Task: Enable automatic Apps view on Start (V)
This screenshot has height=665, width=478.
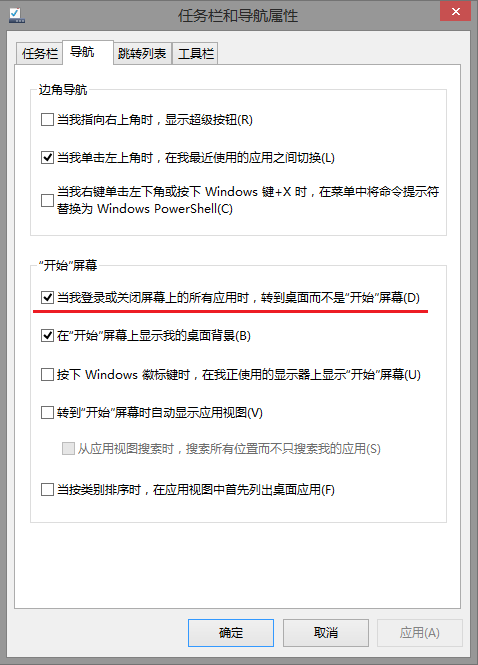Action: coord(47,413)
